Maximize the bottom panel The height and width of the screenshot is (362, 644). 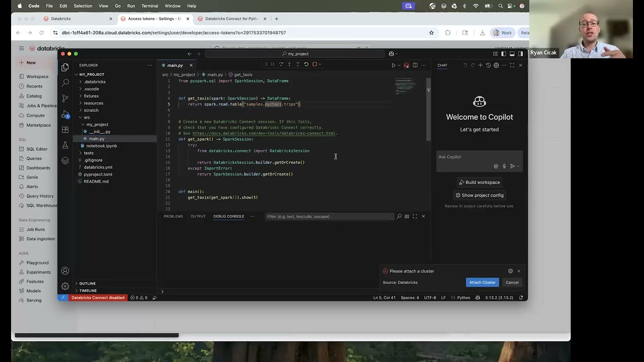click(415, 217)
